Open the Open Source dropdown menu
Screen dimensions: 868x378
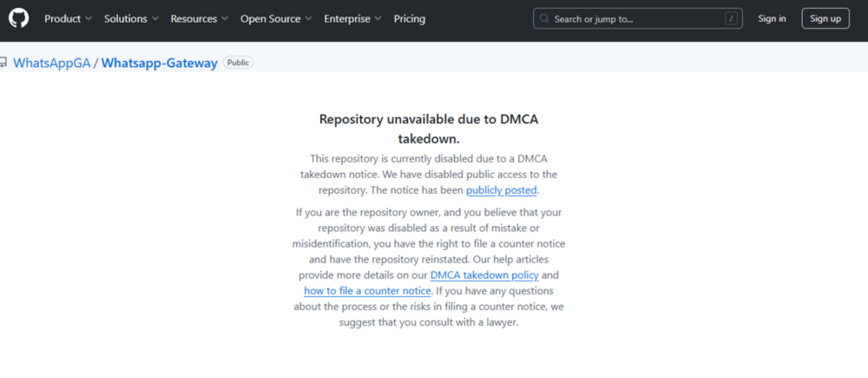click(x=276, y=19)
